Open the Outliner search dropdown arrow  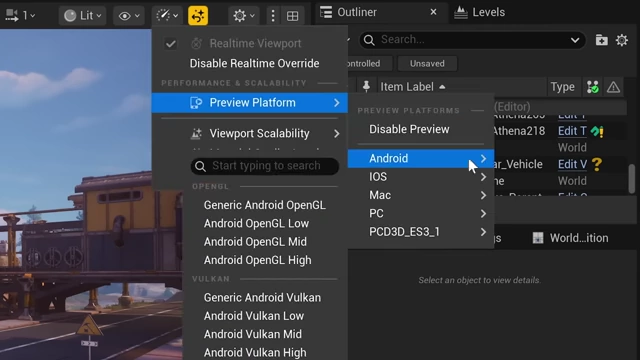(x=575, y=40)
